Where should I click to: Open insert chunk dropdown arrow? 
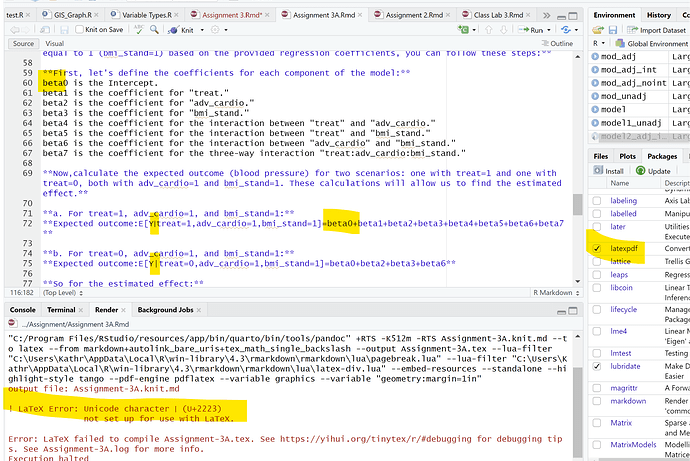click(x=474, y=30)
